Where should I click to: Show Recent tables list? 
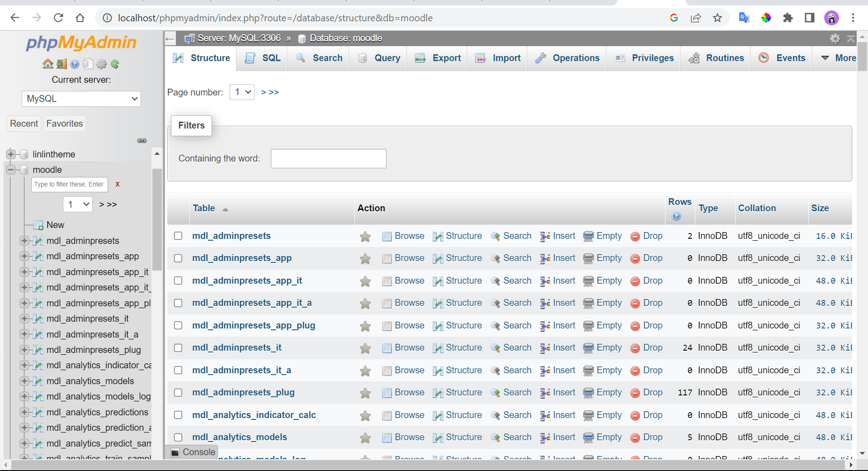(x=24, y=124)
